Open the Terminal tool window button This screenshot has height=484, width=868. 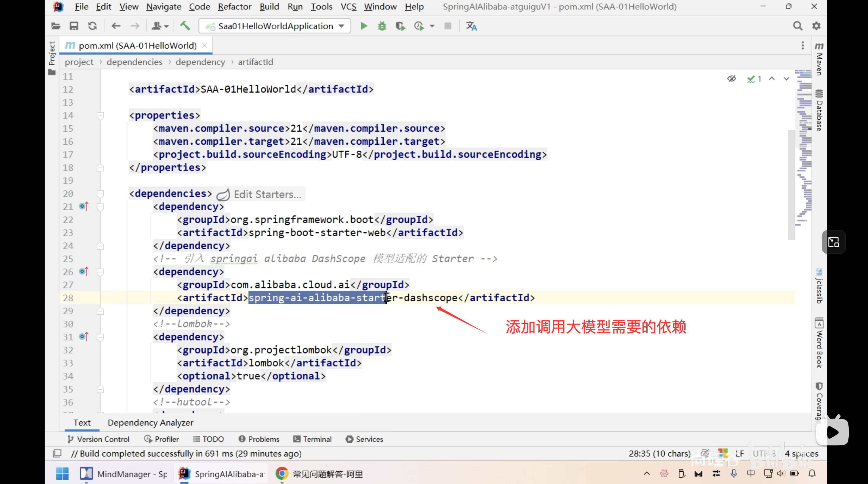pos(312,439)
